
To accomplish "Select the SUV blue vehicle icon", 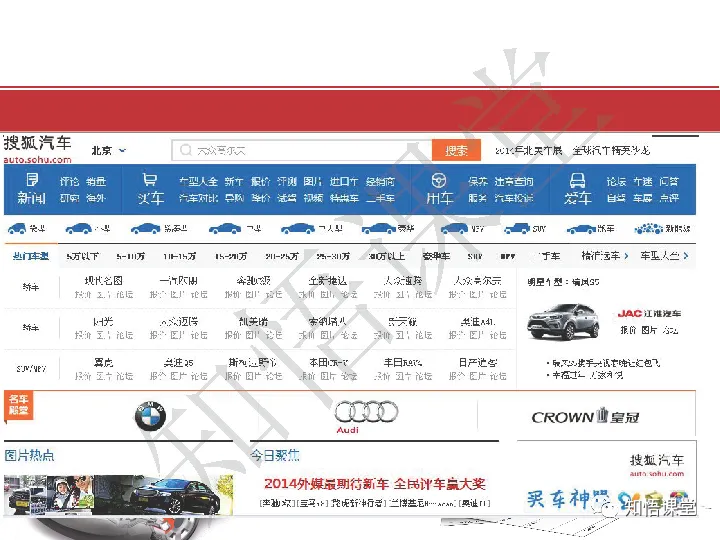I will point(517,228).
